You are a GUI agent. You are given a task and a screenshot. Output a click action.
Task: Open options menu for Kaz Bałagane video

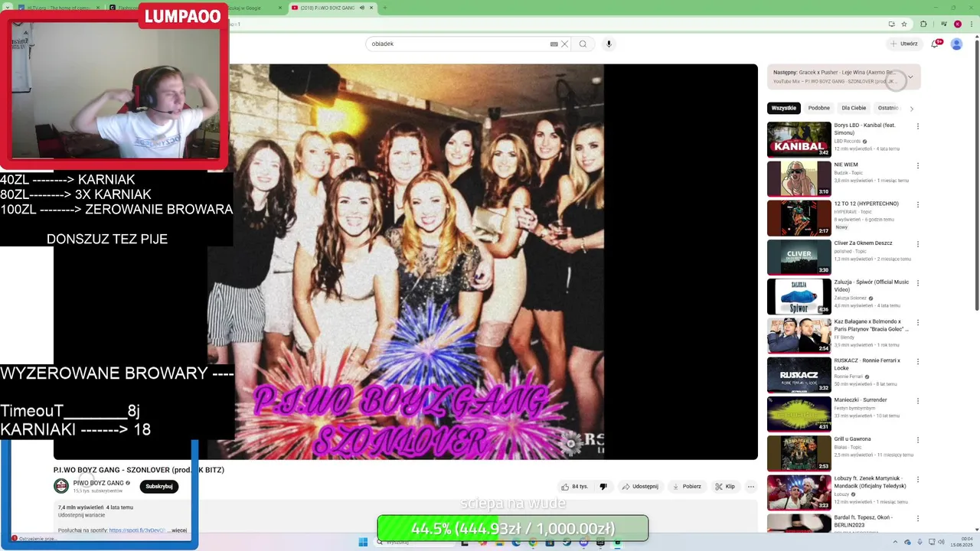tap(918, 322)
